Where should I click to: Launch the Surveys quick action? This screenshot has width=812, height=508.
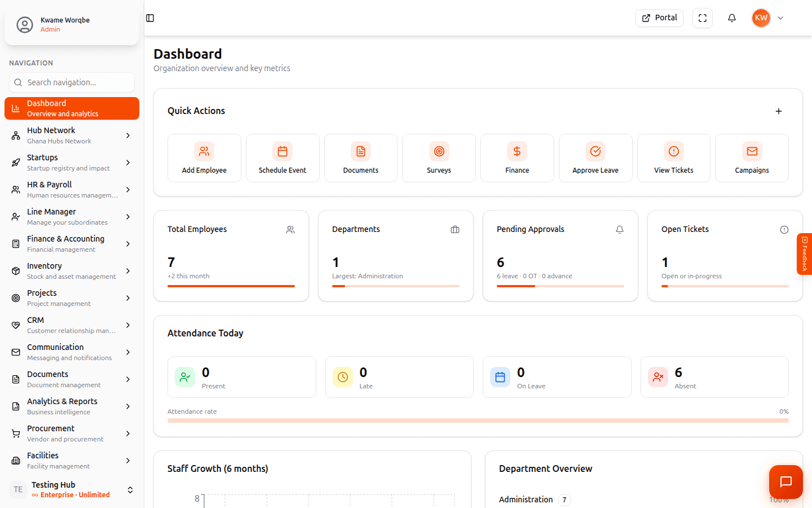tap(439, 158)
